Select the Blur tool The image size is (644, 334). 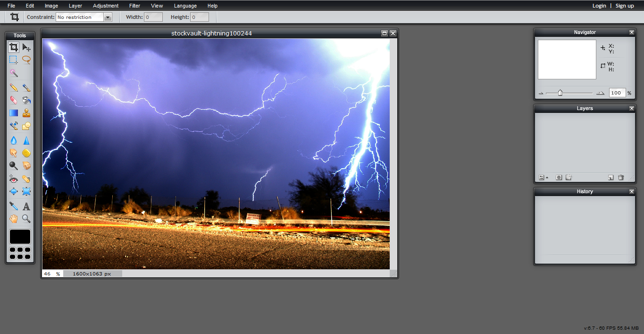click(x=13, y=140)
